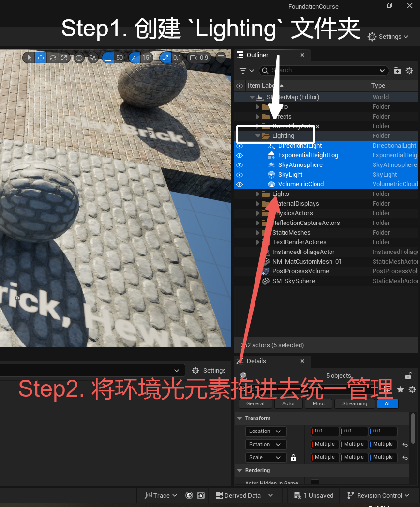Toggle scale snapping icon
The image size is (420, 507).
click(x=165, y=58)
